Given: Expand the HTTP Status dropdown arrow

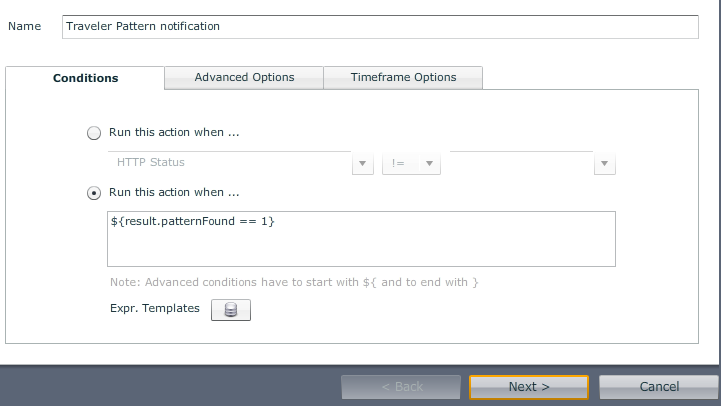Looking at the screenshot, I should click(x=363, y=163).
